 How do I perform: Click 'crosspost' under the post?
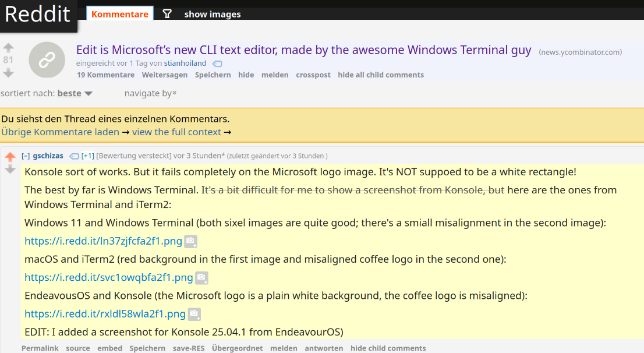313,75
